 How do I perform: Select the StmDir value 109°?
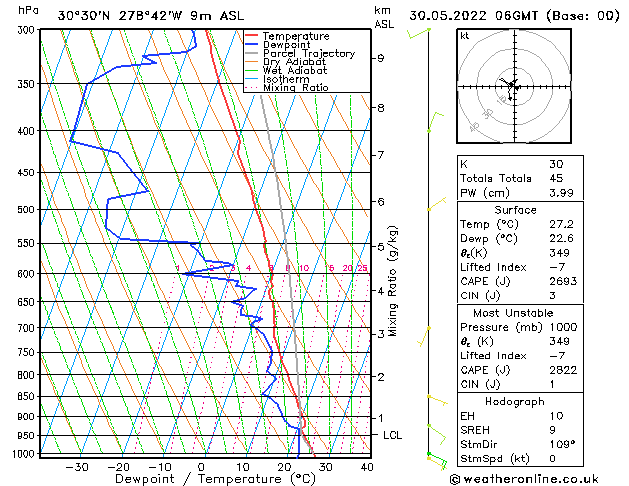(562, 444)
